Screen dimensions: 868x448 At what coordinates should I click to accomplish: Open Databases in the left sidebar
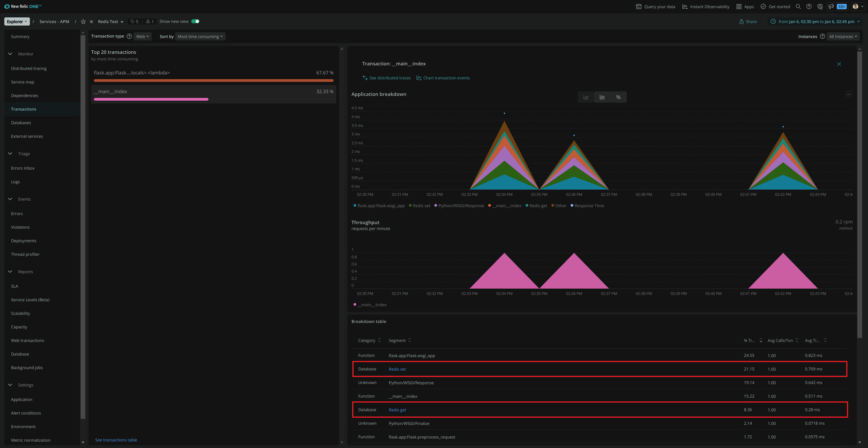point(21,123)
